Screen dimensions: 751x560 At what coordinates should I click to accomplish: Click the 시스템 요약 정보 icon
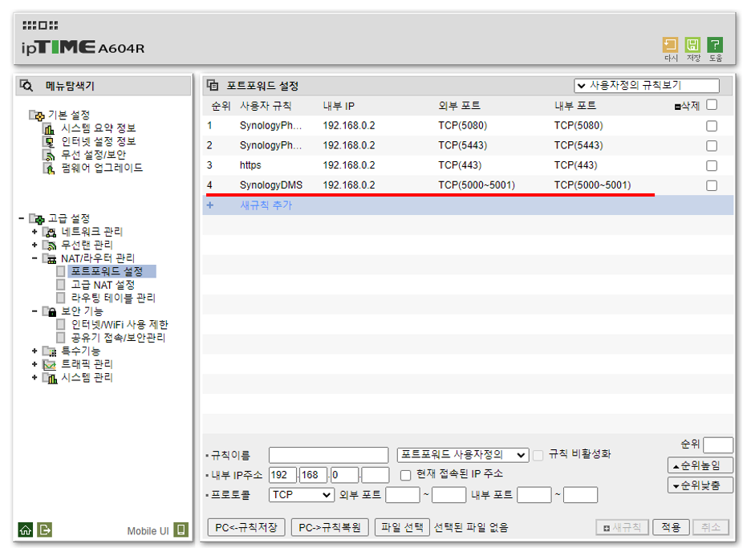(x=48, y=128)
